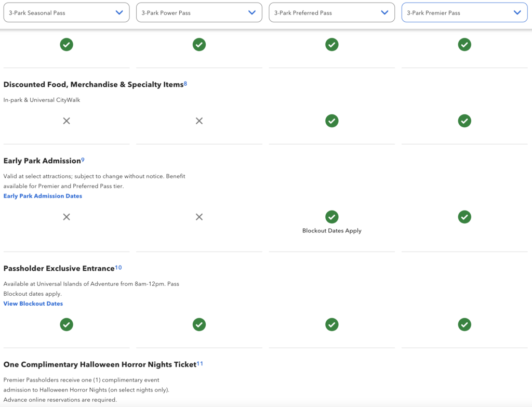Click footnote 10 next to Passholder Exclusive Entrance
The image size is (532, 407).
pyautogui.click(x=118, y=267)
